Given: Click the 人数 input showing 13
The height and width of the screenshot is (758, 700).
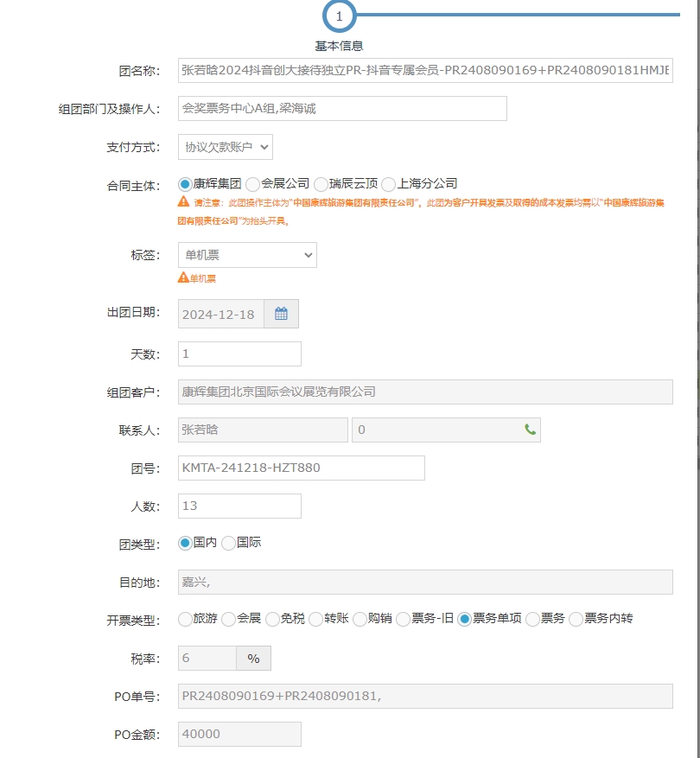Looking at the screenshot, I should click(239, 506).
